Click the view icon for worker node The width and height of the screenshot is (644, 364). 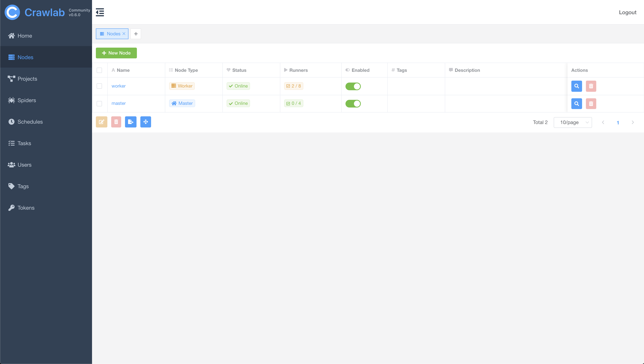[x=577, y=86]
